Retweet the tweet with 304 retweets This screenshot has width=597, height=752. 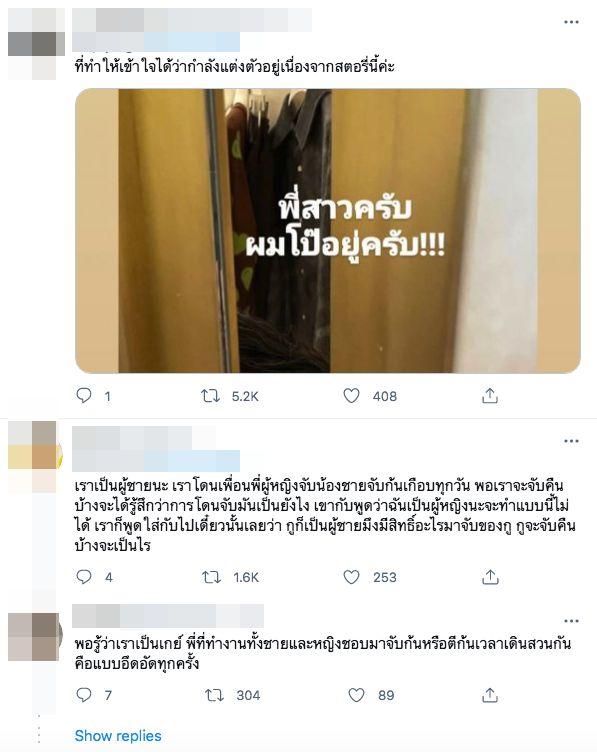click(x=214, y=695)
